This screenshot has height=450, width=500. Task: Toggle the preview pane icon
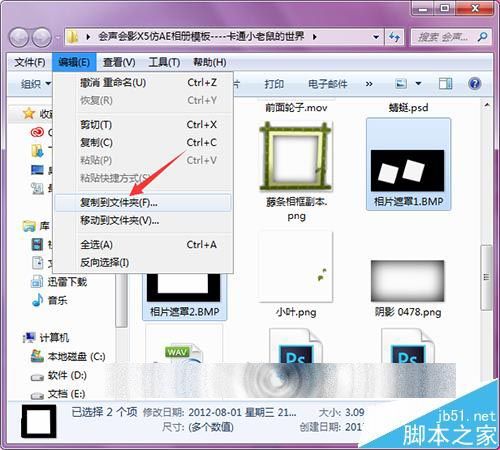coord(445,83)
